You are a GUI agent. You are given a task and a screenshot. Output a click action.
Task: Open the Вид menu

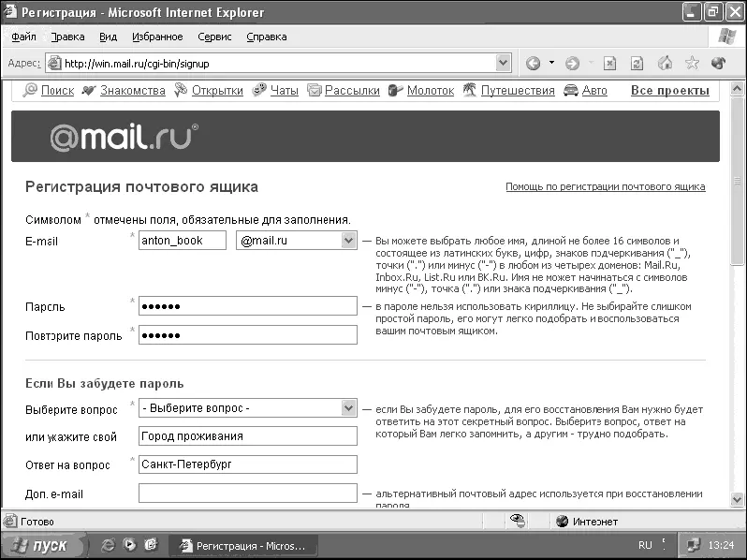(x=109, y=37)
